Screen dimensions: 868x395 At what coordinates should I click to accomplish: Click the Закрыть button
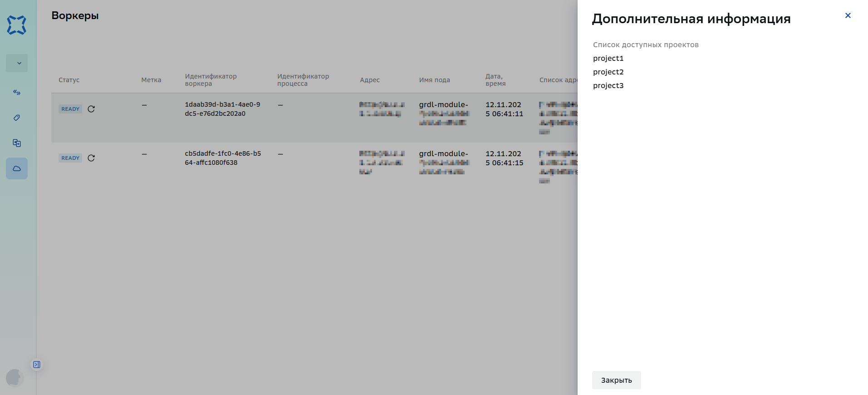[x=616, y=380]
